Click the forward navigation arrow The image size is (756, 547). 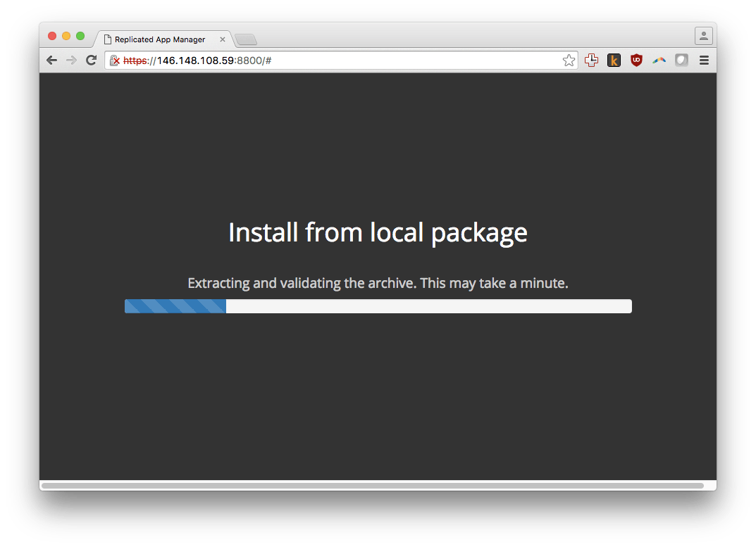click(71, 61)
